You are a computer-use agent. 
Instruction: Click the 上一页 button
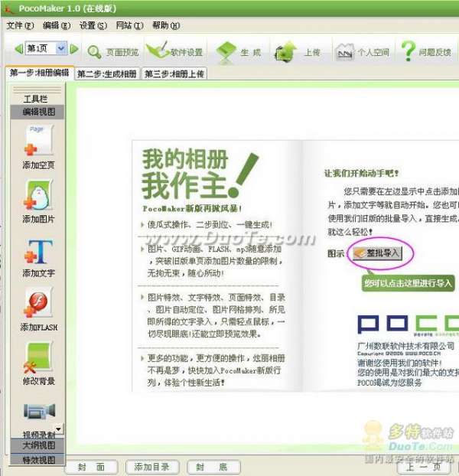point(424,467)
